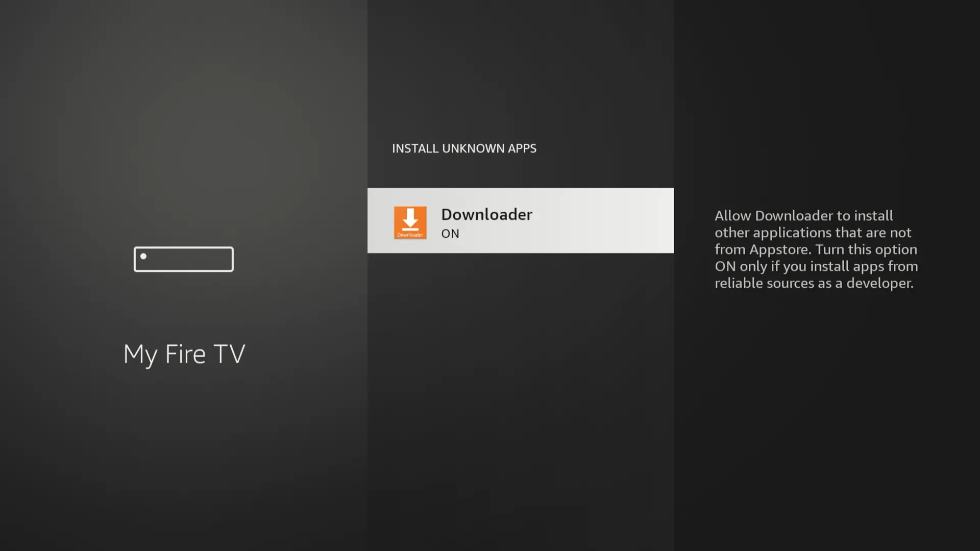Click the white rectangle UI element
This screenshot has height=551, width=980.
183,259
